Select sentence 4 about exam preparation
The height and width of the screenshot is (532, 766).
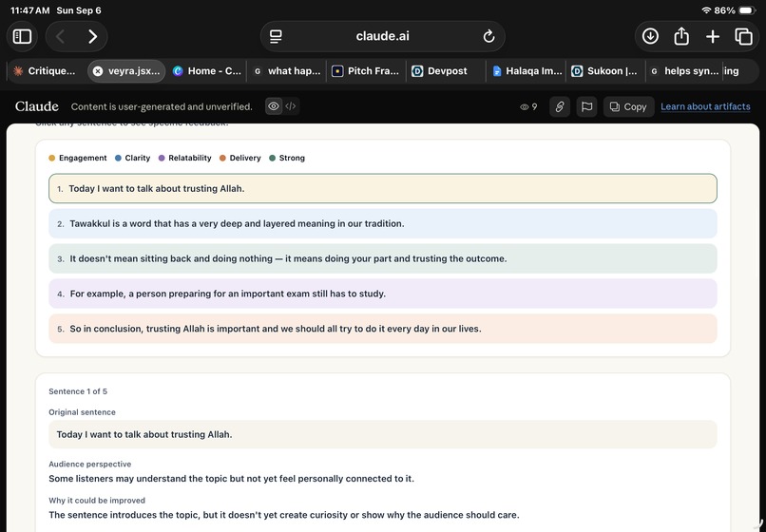382,294
